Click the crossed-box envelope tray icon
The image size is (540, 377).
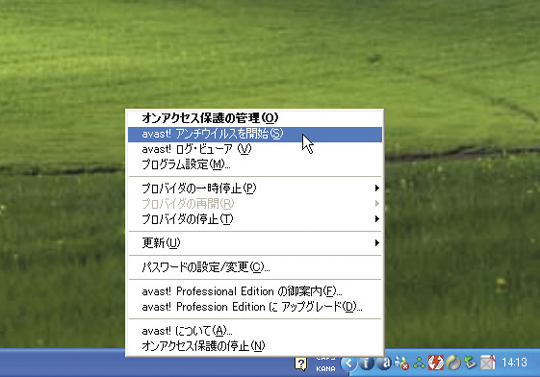(488, 363)
